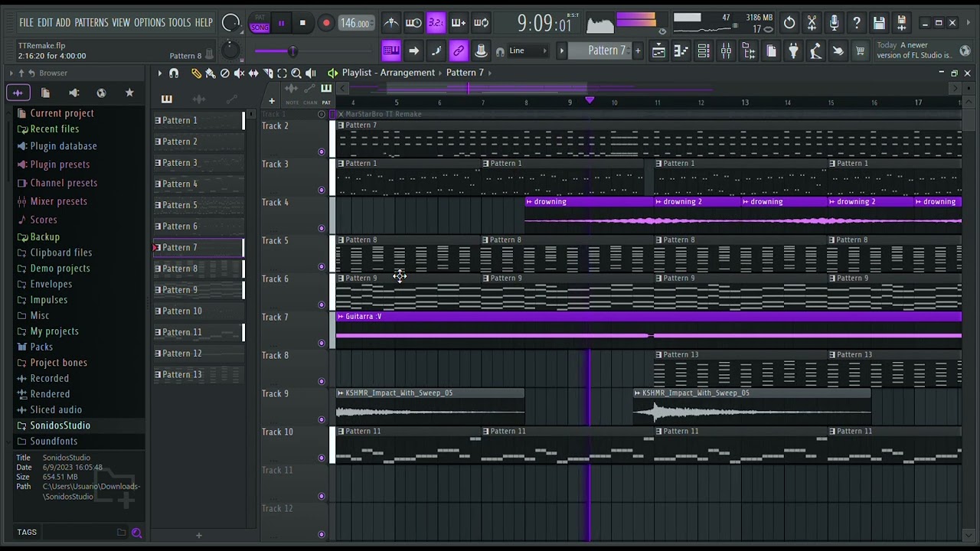Pause playback with the pause button
The height and width of the screenshot is (551, 980).
tap(281, 23)
